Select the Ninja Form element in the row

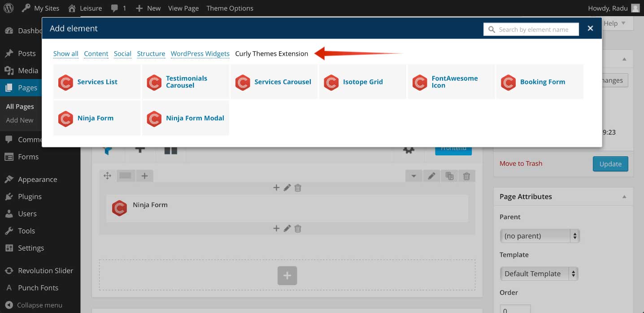tap(287, 208)
